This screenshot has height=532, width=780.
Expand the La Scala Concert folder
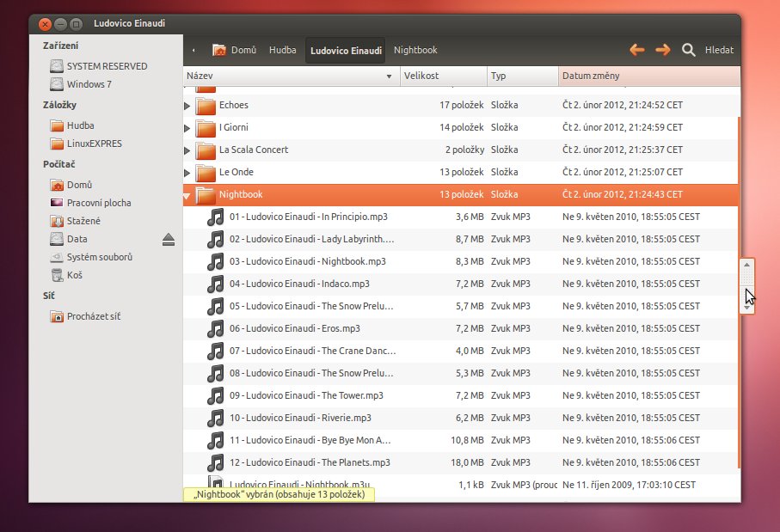click(x=188, y=150)
